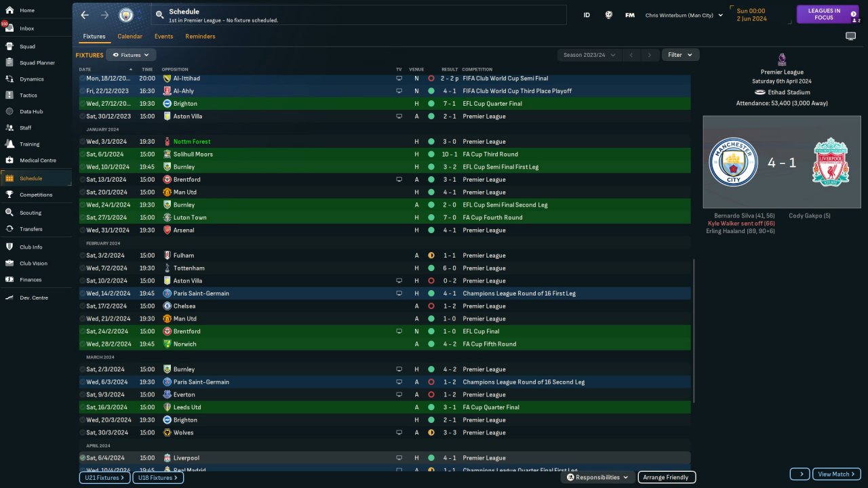Select the Liverpool fixture row check circle
Image resolution: width=868 pixels, height=488 pixels.
click(x=83, y=458)
